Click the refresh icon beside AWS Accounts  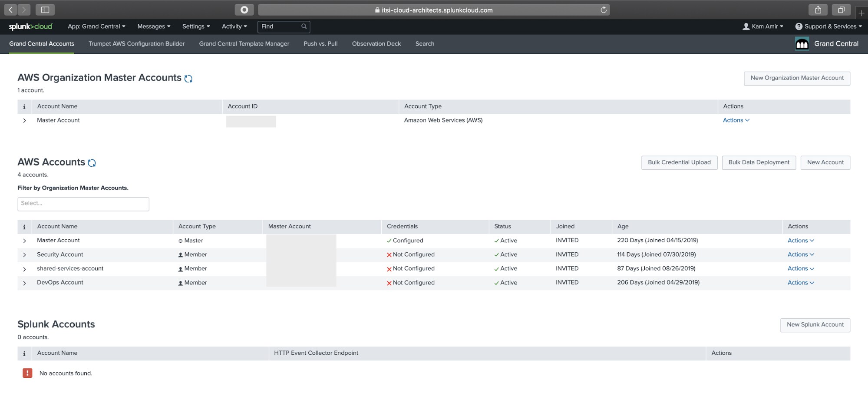pyautogui.click(x=92, y=163)
